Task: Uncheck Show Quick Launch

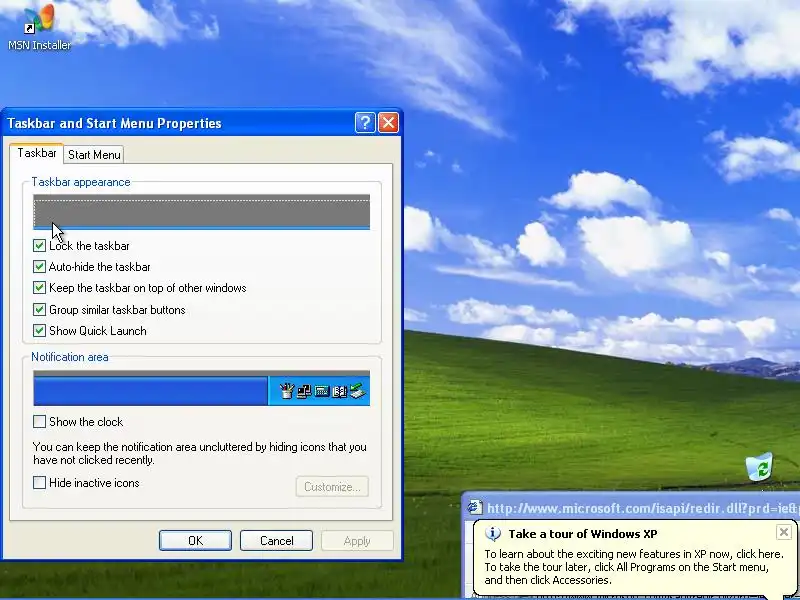Action: tap(39, 331)
